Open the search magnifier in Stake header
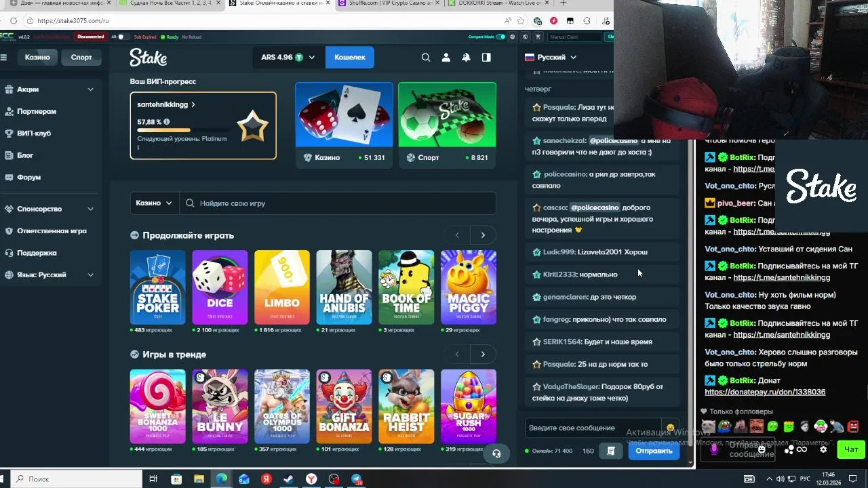 click(x=426, y=58)
